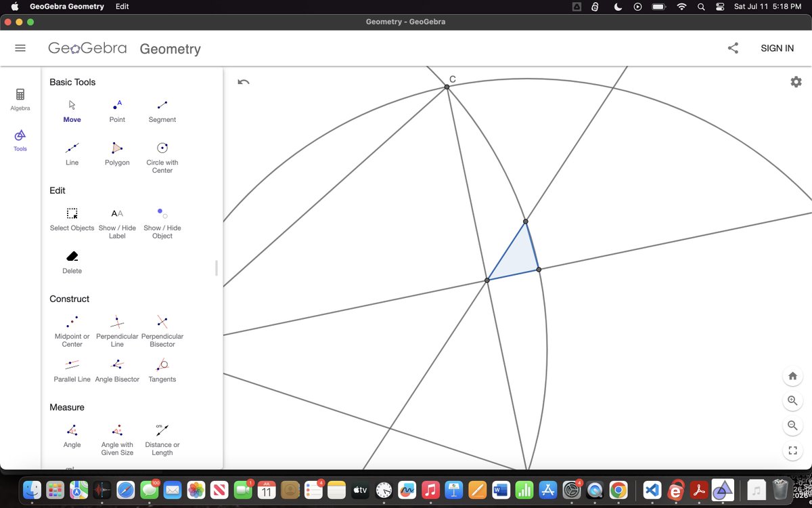Viewport: 812px width, 508px height.
Task: Open the hamburger main menu
Action: 20,48
